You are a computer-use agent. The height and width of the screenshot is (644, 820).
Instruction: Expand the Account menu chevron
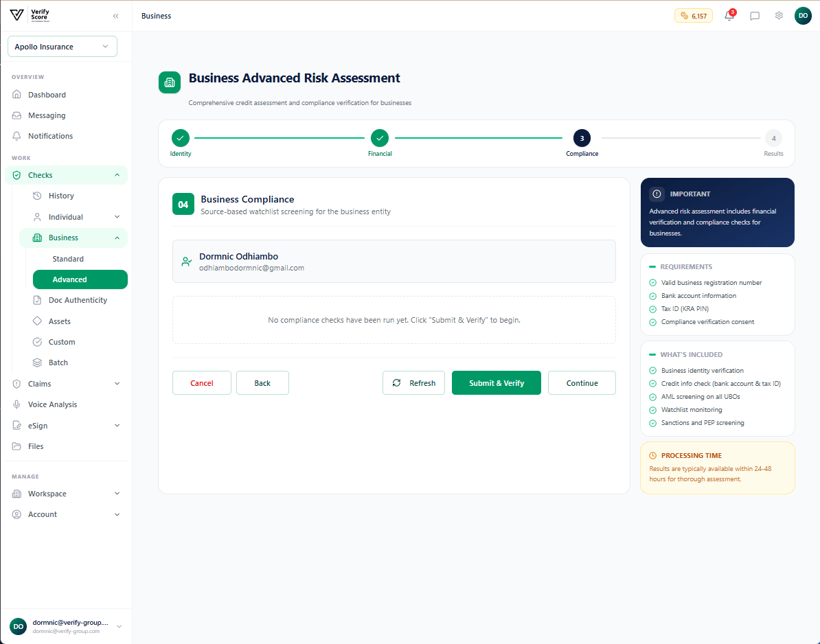[117, 514]
